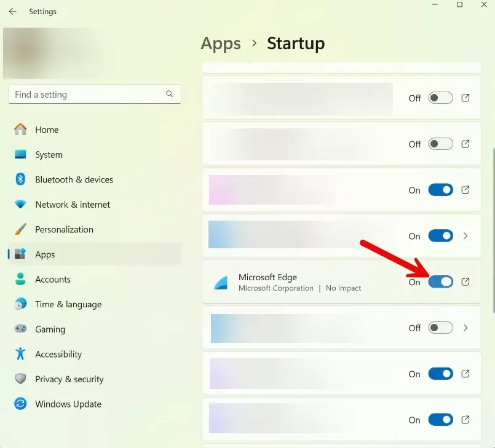495x448 pixels.
Task: Open Time & language category
Action: (x=95, y=304)
